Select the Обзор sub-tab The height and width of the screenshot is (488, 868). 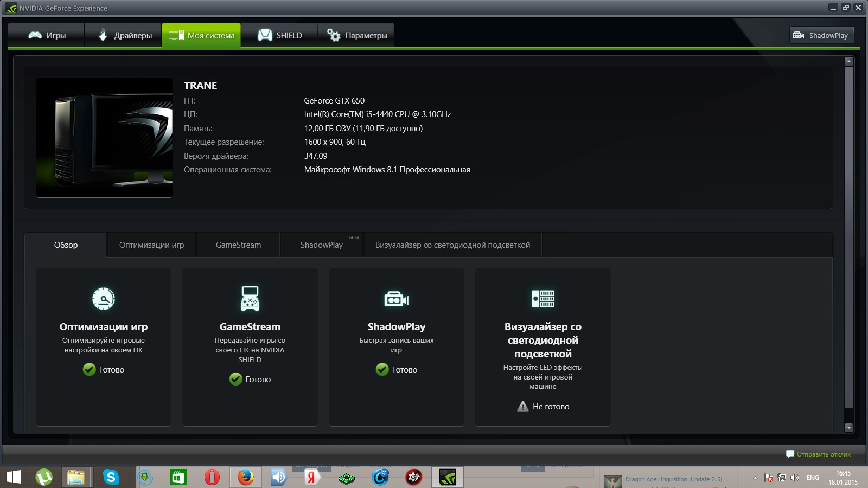[66, 245]
